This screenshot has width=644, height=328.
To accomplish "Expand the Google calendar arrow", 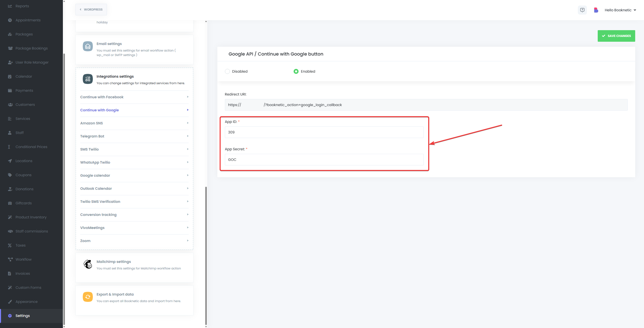I will 188,175.
